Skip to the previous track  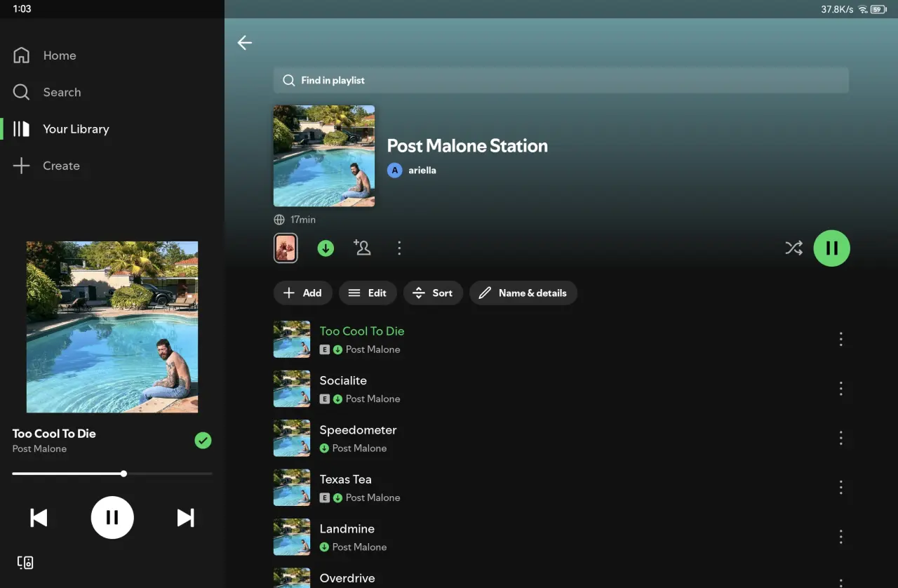point(39,518)
